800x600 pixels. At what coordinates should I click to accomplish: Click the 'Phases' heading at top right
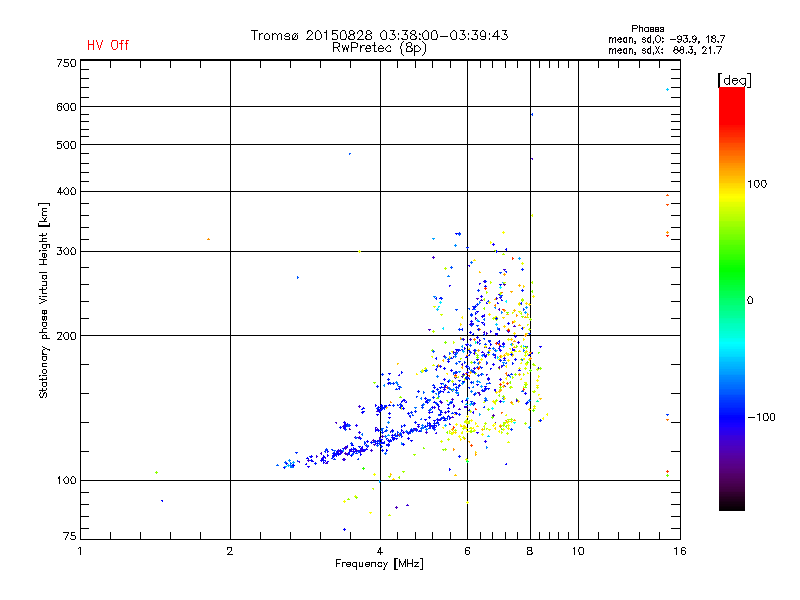coord(647,29)
